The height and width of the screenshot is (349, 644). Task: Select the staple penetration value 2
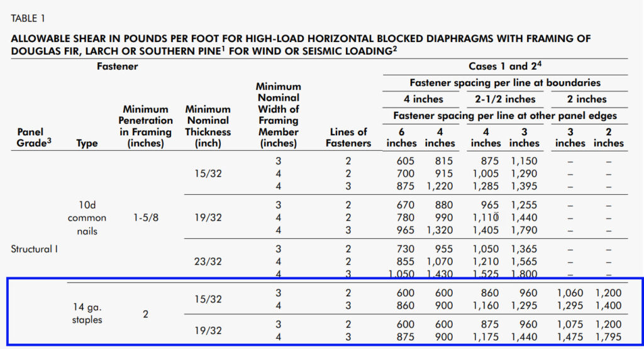145,314
